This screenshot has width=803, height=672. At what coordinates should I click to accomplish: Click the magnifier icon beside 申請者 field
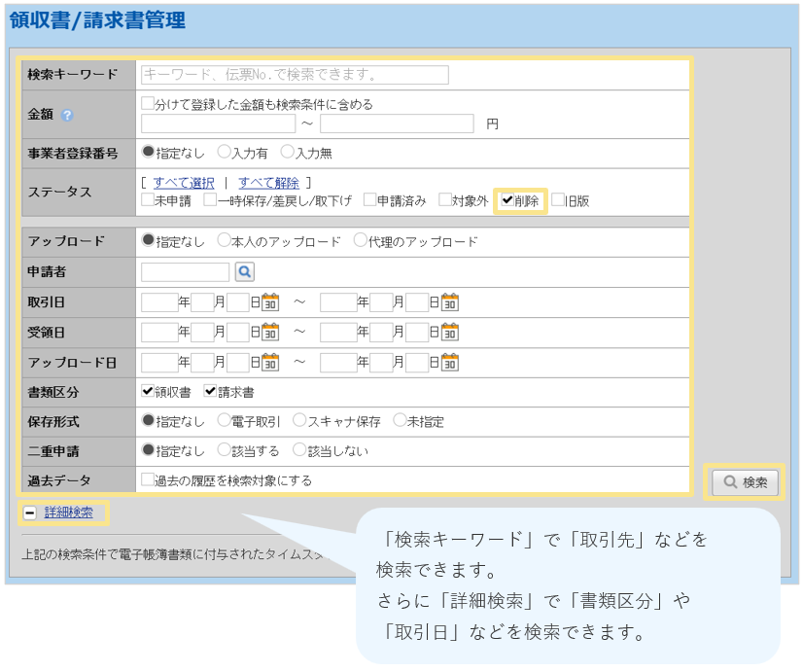pyautogui.click(x=245, y=272)
